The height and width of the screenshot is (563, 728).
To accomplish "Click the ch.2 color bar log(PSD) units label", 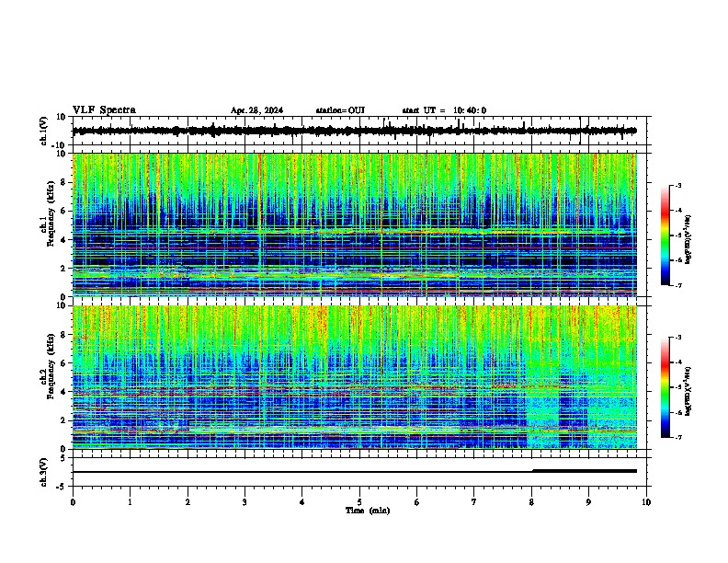I will (x=688, y=391).
